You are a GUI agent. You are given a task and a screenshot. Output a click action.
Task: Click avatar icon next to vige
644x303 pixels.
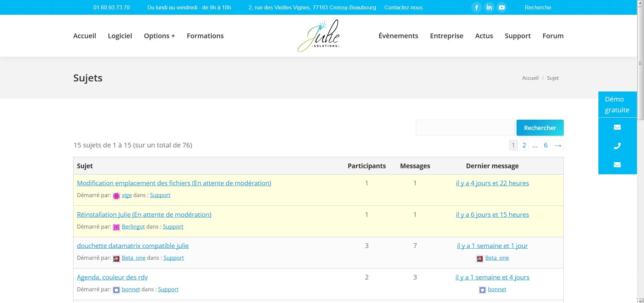(x=116, y=196)
